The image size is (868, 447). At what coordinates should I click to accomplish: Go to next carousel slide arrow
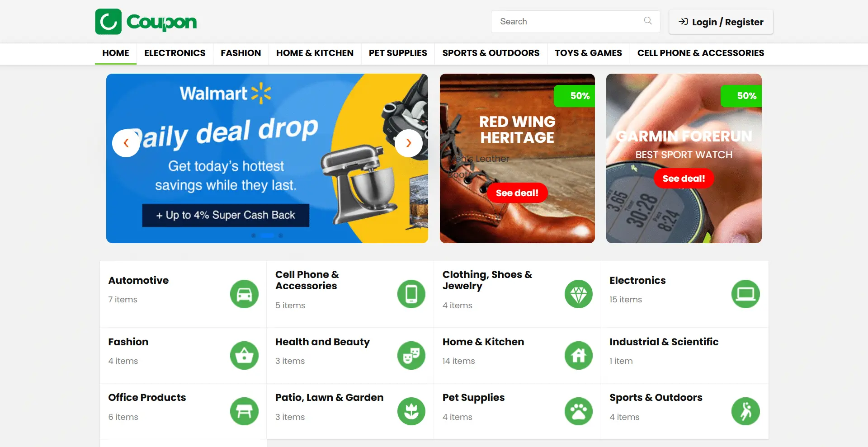(409, 143)
